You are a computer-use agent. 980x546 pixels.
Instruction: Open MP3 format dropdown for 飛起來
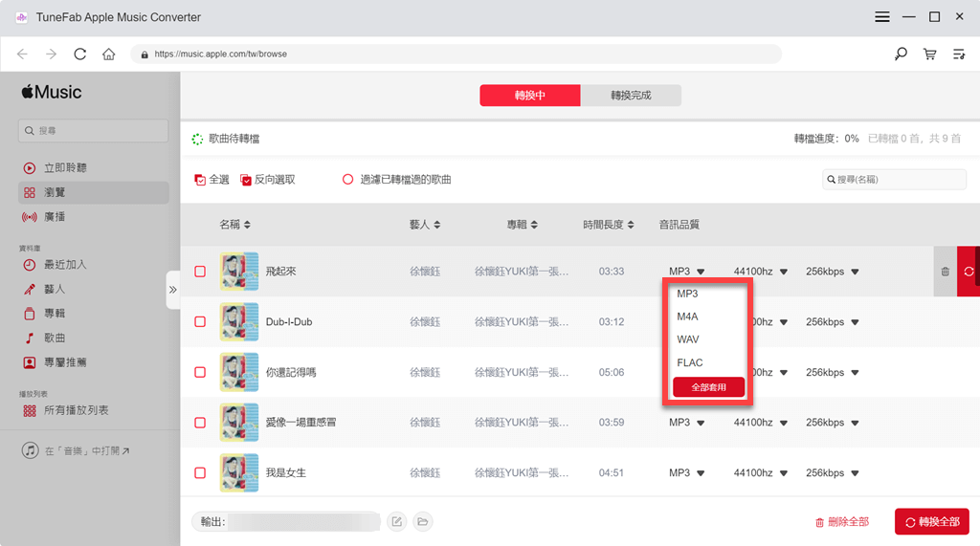(x=687, y=272)
